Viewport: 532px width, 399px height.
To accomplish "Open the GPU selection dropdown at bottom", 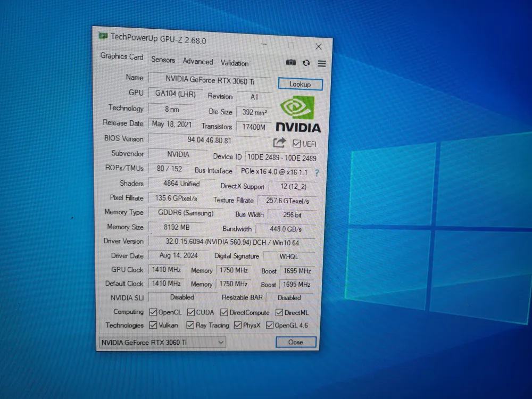I will tap(162, 342).
